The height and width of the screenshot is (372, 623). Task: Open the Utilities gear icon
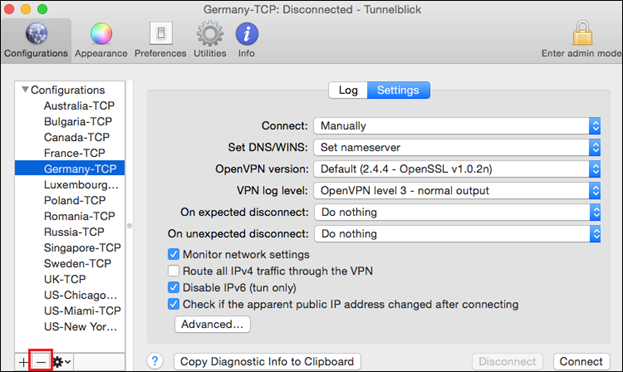[210, 34]
